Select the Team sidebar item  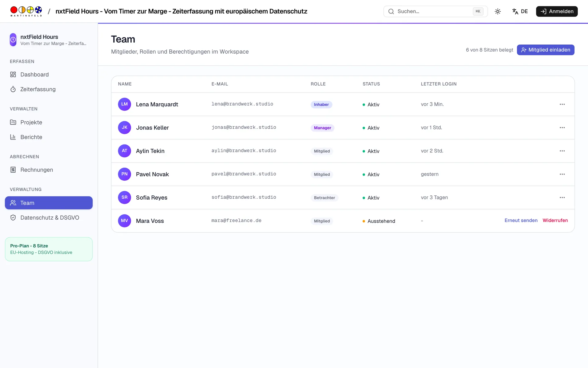(x=49, y=203)
